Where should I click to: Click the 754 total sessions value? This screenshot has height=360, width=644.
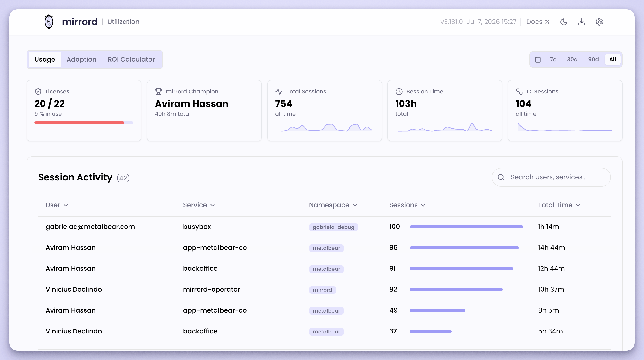pos(284,104)
